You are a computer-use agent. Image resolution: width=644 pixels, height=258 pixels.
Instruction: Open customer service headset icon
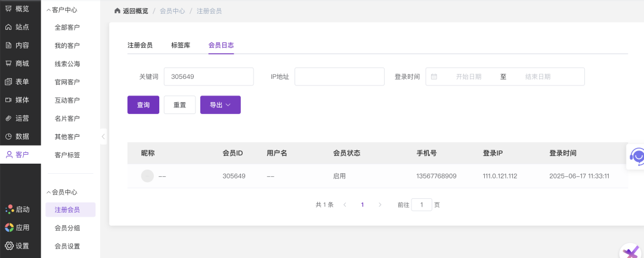tap(637, 156)
